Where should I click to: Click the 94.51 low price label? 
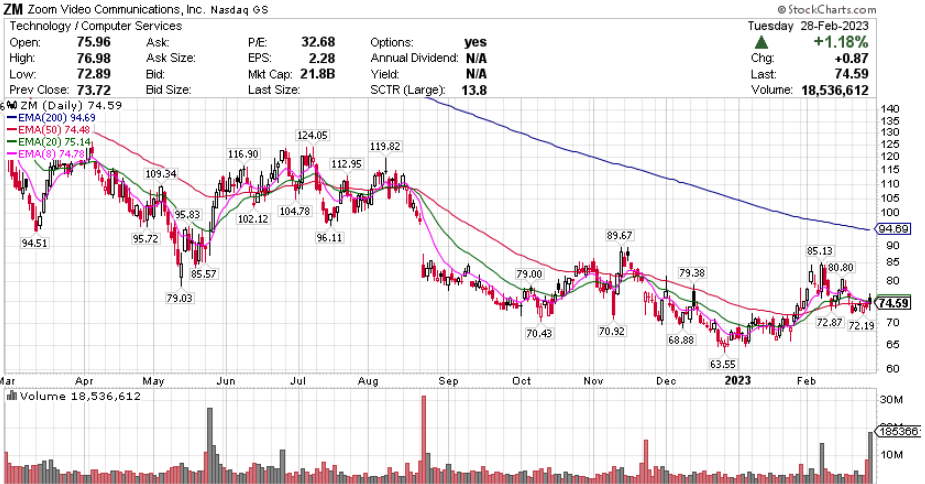coord(34,243)
